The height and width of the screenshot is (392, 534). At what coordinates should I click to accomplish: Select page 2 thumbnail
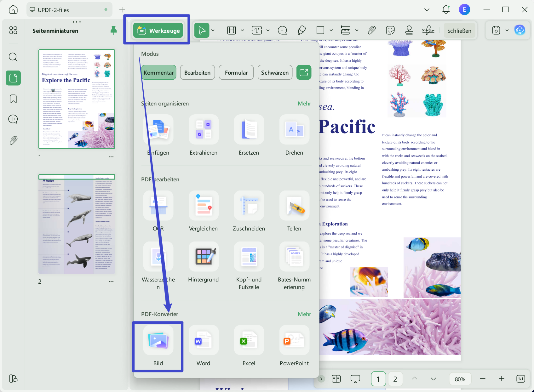[x=77, y=224]
